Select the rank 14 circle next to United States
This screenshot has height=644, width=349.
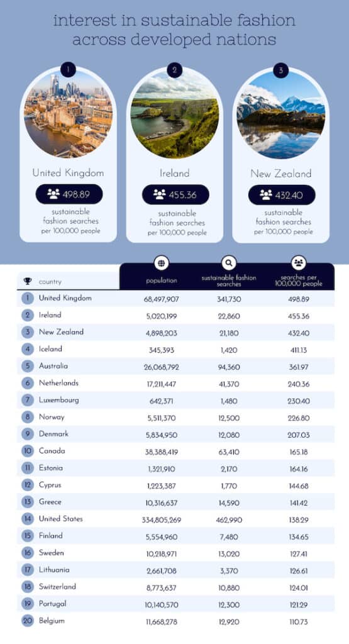[x=28, y=519]
